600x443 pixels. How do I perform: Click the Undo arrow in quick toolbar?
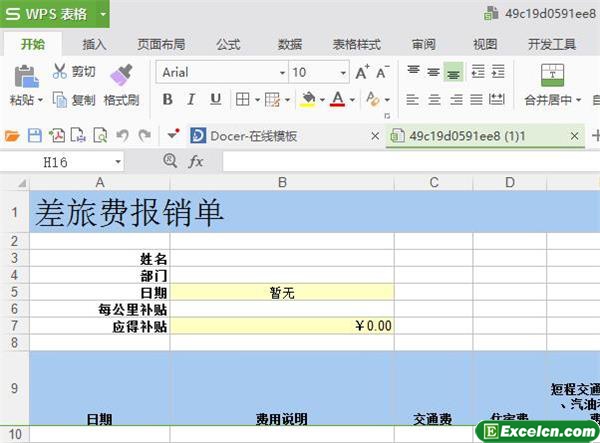coord(122,136)
